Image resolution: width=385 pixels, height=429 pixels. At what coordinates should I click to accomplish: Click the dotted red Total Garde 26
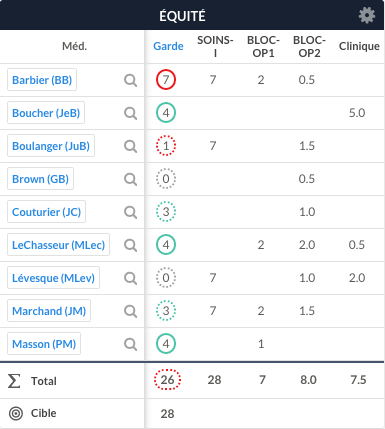click(167, 379)
